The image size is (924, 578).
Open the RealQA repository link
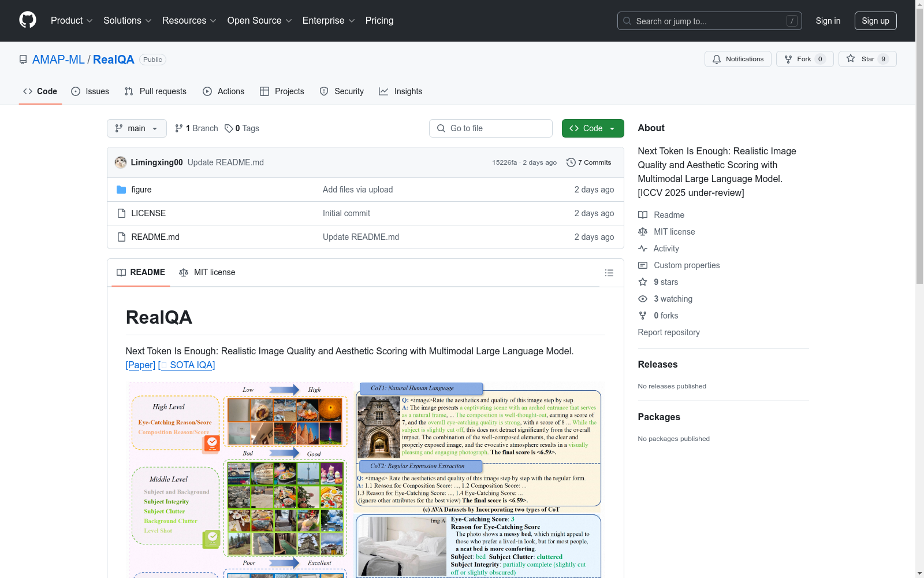pyautogui.click(x=114, y=60)
